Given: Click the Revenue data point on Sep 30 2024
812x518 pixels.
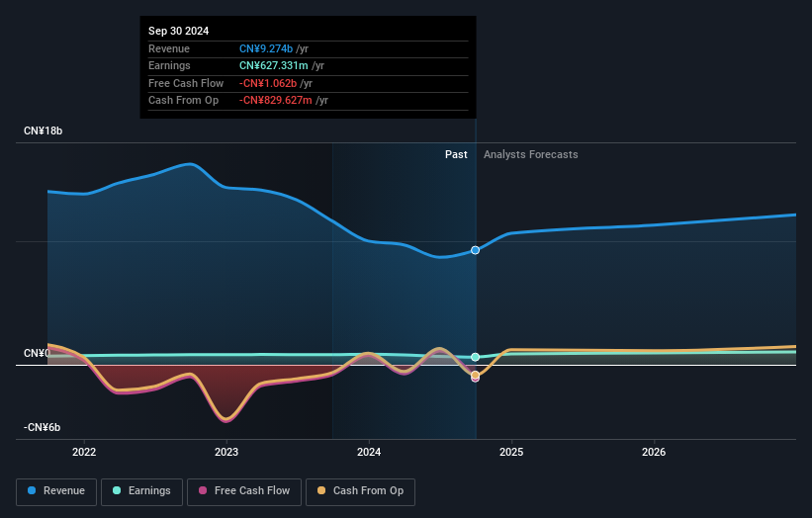Looking at the screenshot, I should tap(475, 250).
